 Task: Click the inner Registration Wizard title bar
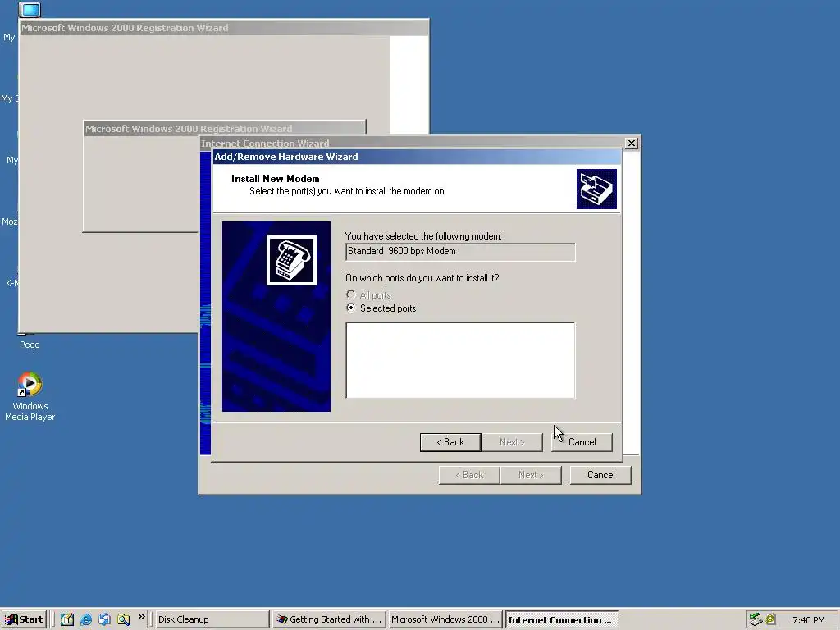click(225, 129)
